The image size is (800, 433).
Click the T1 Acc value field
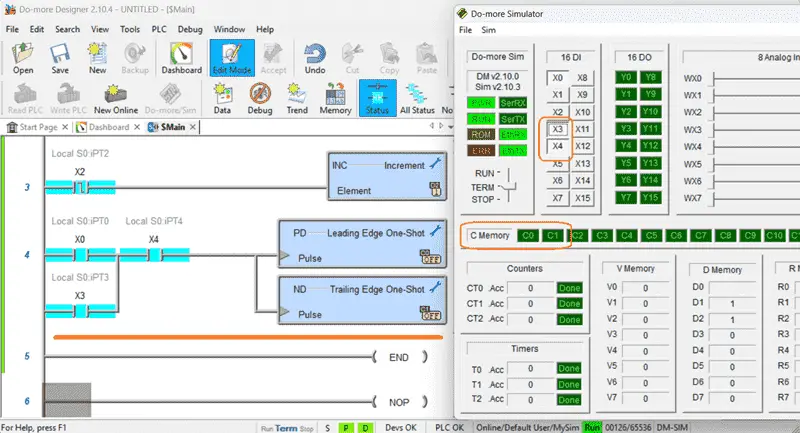point(531,385)
